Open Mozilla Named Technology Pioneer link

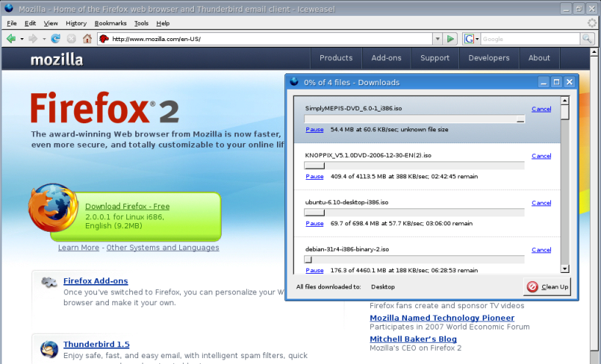[x=442, y=318]
